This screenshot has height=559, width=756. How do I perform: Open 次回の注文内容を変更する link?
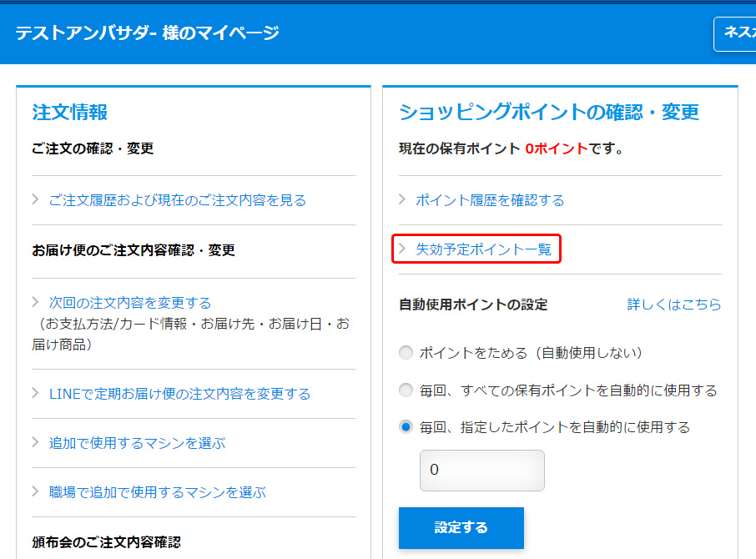pyautogui.click(x=129, y=303)
